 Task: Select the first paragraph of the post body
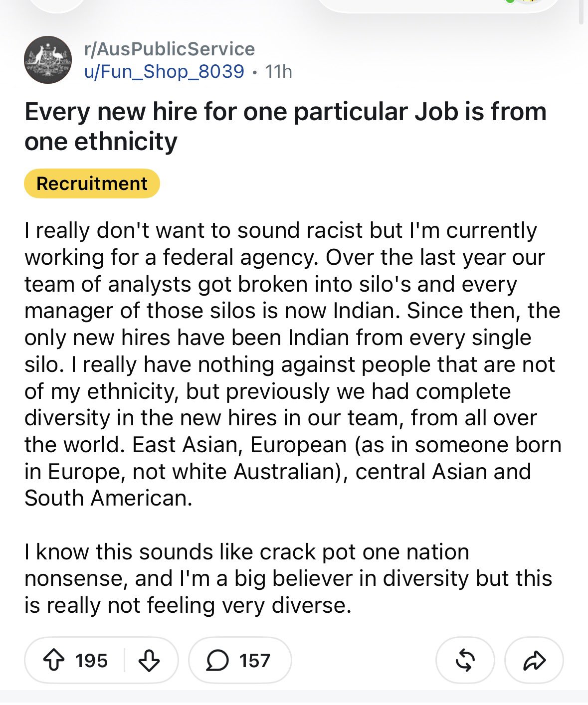click(293, 364)
